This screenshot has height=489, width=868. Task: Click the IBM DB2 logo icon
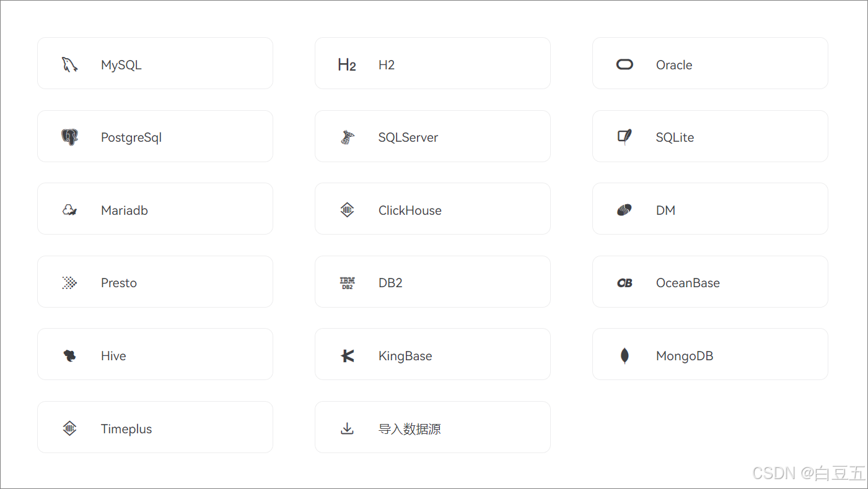pos(347,283)
